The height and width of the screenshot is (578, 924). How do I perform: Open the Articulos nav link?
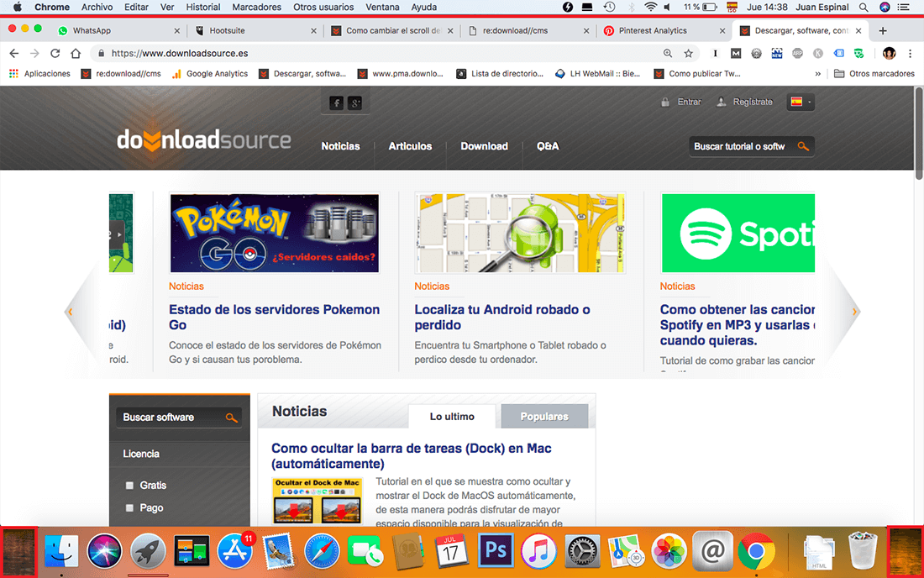(x=410, y=146)
